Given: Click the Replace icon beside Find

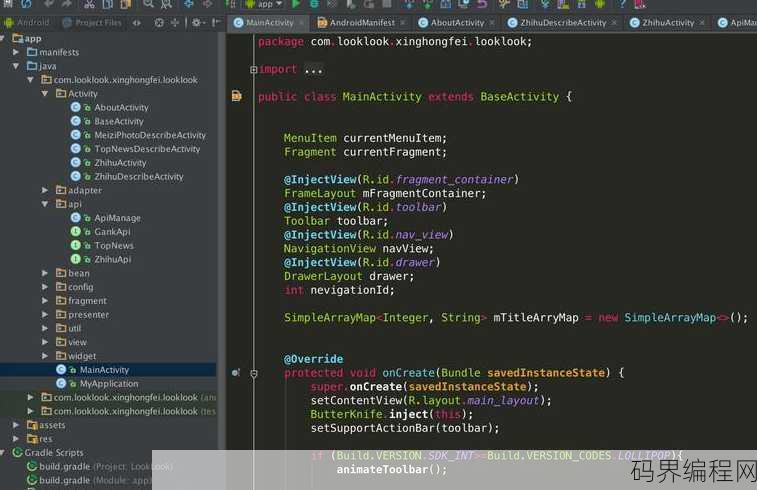Looking at the screenshot, I should click(x=167, y=4).
